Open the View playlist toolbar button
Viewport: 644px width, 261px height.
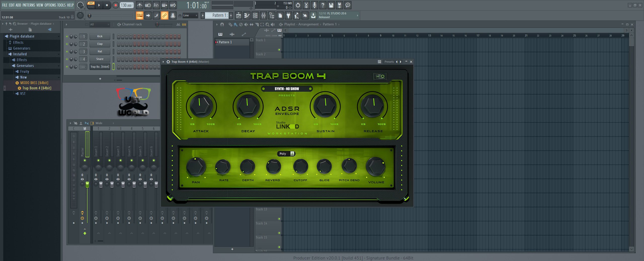238,16
